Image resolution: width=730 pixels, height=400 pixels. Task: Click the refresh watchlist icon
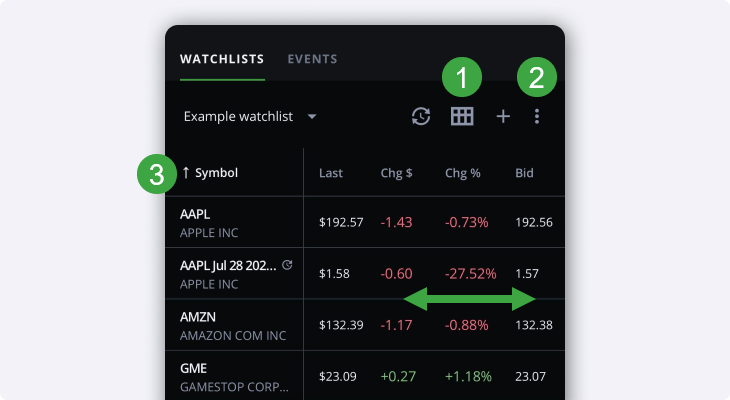pyautogui.click(x=421, y=117)
